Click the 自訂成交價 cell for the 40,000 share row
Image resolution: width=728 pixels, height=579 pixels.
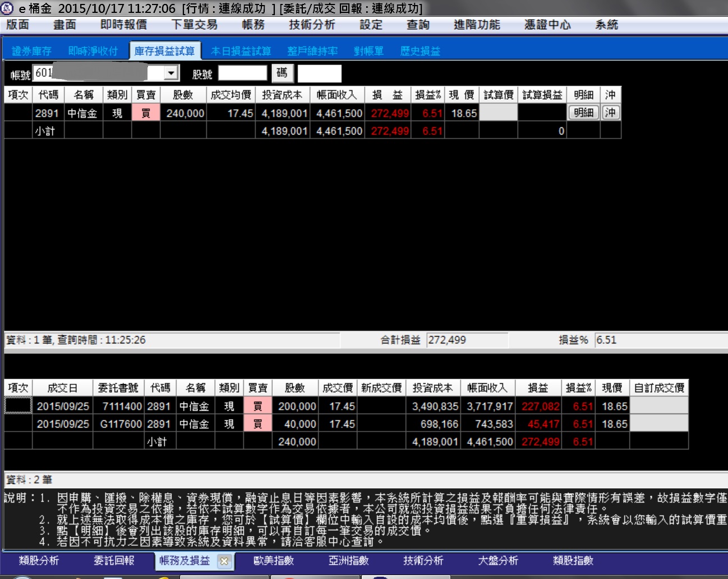coord(659,424)
